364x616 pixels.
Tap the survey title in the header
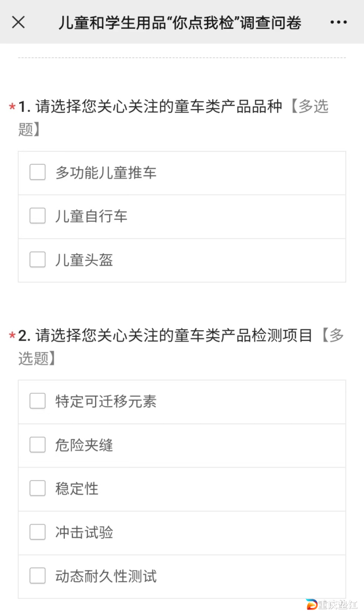179,23
